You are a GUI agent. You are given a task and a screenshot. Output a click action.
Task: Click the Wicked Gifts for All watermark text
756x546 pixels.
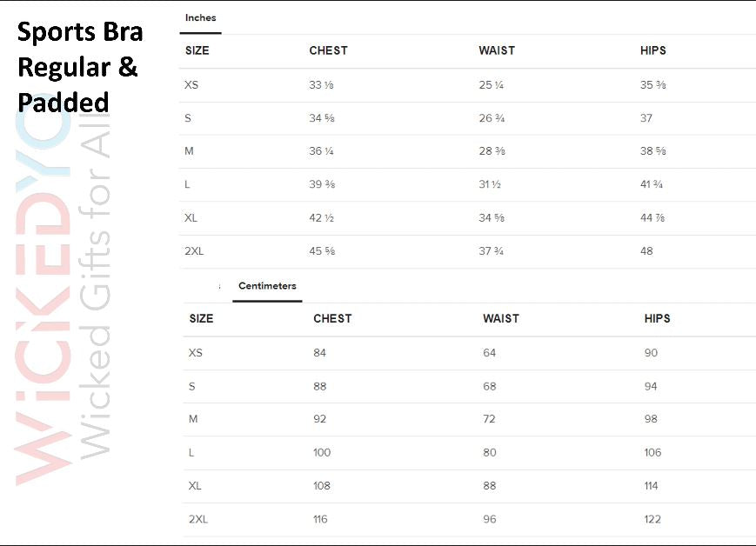pyautogui.click(x=94, y=296)
